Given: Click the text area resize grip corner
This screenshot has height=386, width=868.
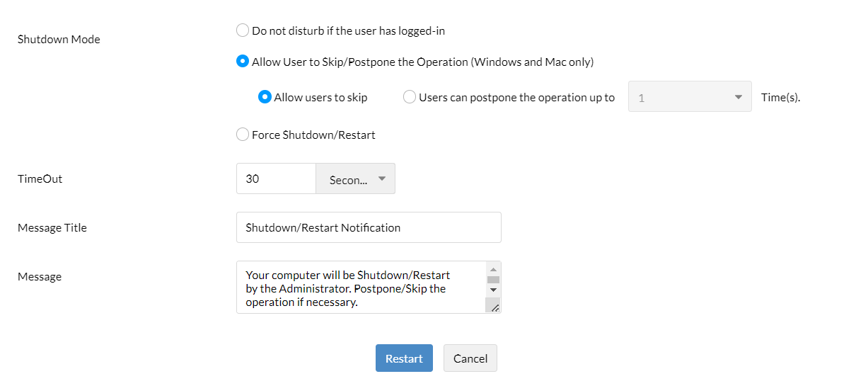Looking at the screenshot, I should point(494,307).
